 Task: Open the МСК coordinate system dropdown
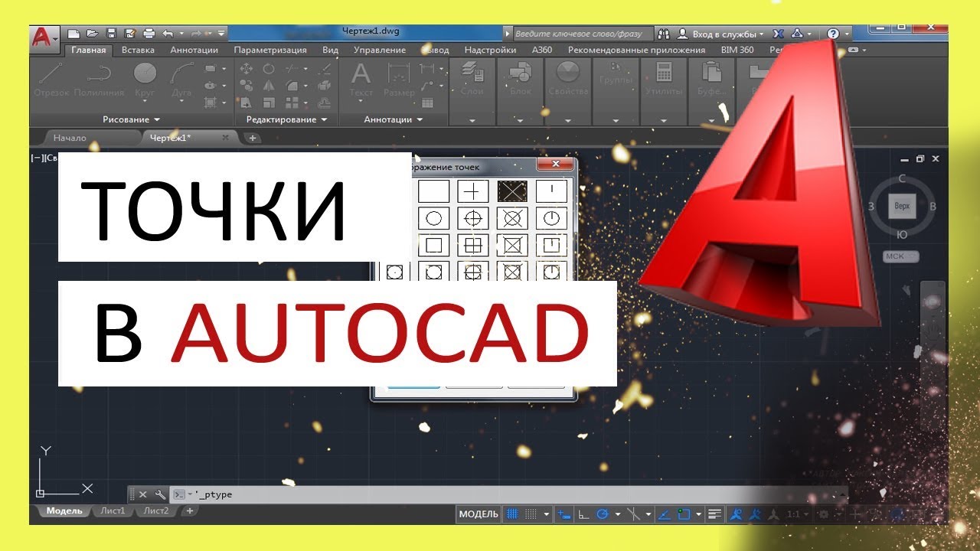[x=902, y=256]
